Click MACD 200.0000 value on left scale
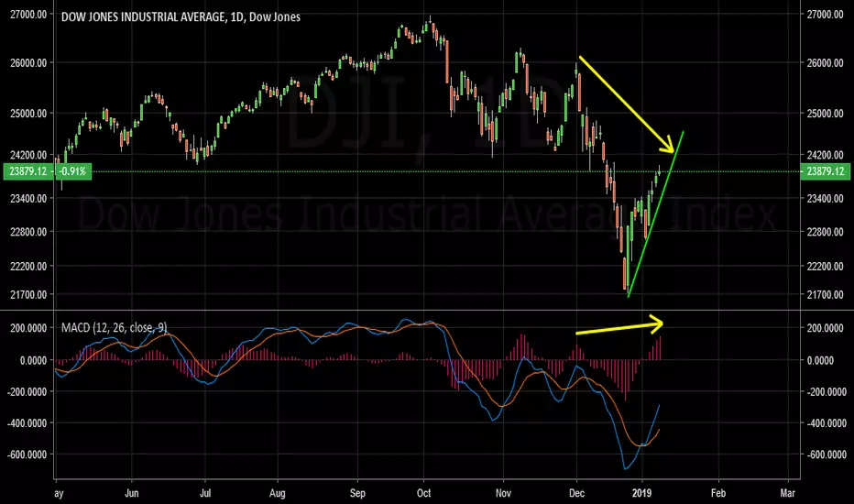Image resolution: width=854 pixels, height=504 pixels. 29,327
